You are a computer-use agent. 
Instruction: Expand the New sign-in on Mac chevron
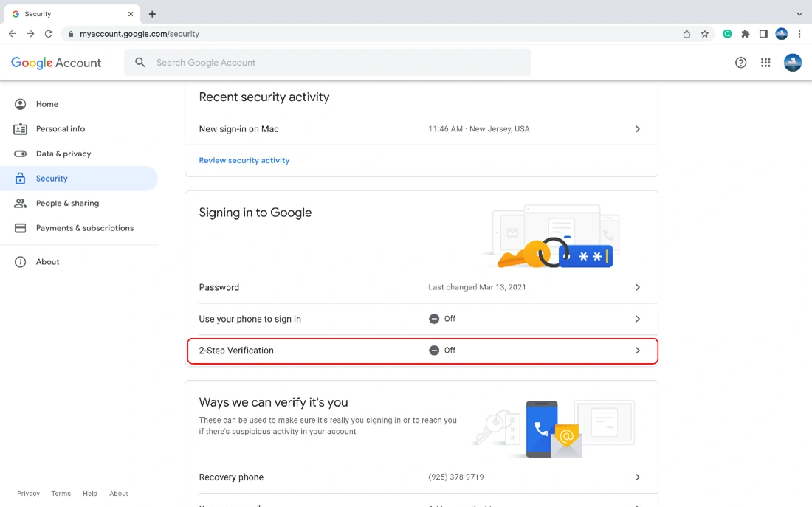[638, 129]
